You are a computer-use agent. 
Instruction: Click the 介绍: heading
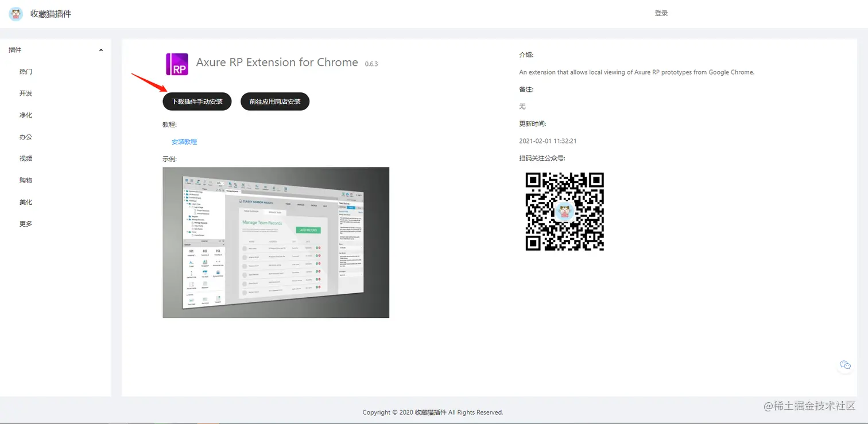click(526, 55)
